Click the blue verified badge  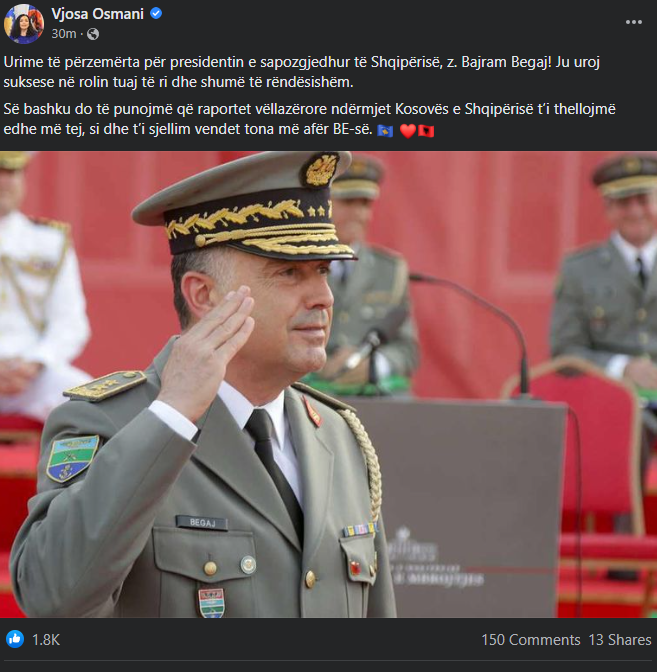156,14
